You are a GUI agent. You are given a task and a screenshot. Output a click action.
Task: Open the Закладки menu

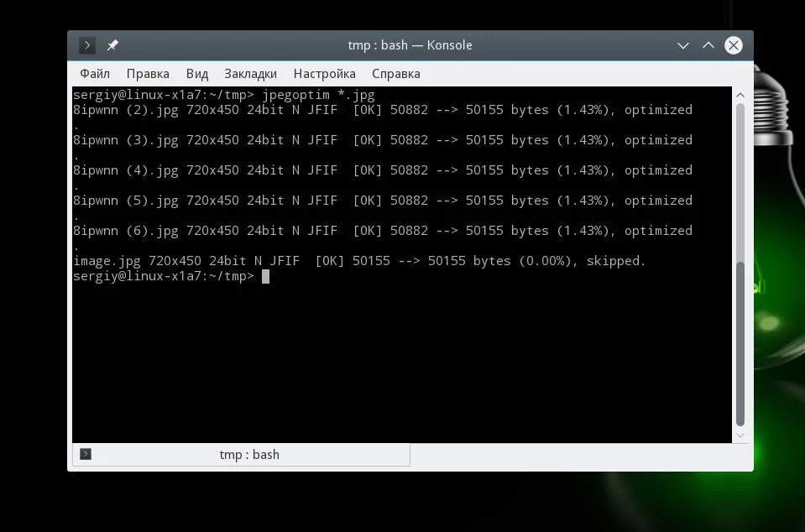tap(250, 74)
